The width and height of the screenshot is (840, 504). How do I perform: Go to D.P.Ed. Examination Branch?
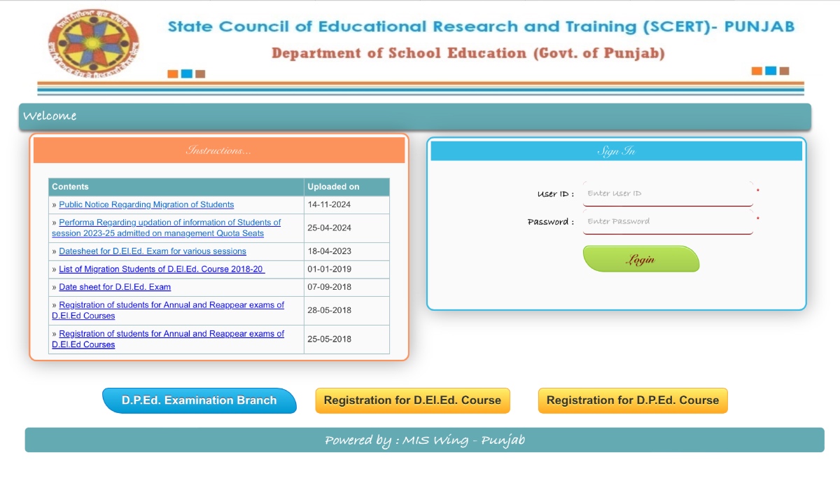[199, 401]
